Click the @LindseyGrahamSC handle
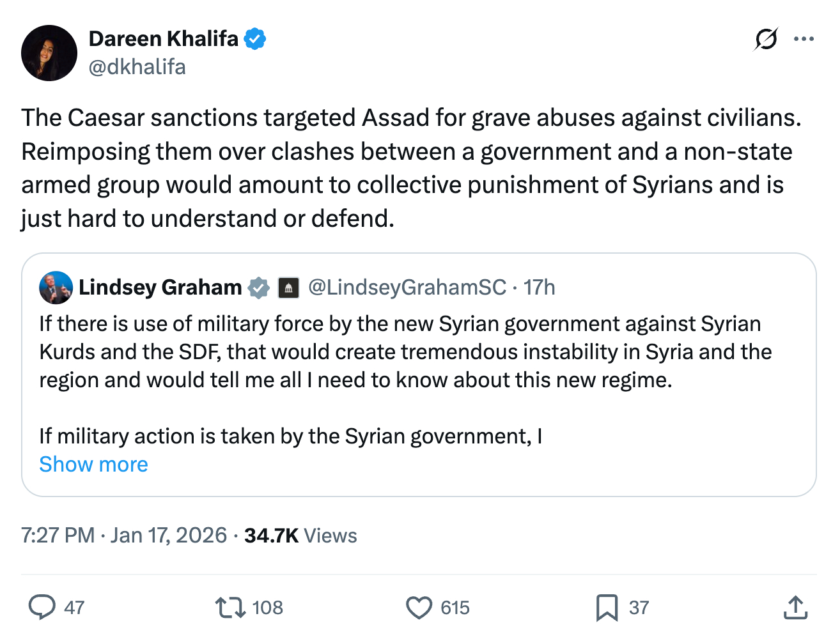 [x=407, y=288]
